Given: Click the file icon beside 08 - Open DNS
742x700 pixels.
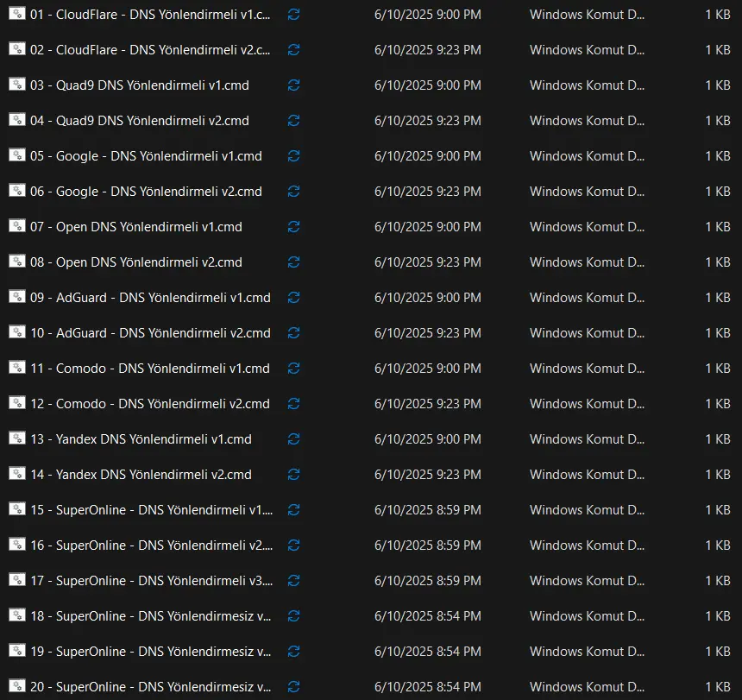Looking at the screenshot, I should pos(17,261).
